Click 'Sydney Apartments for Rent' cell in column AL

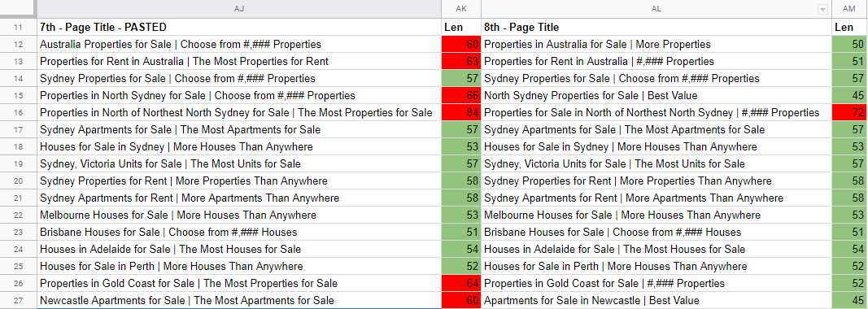[x=656, y=198]
